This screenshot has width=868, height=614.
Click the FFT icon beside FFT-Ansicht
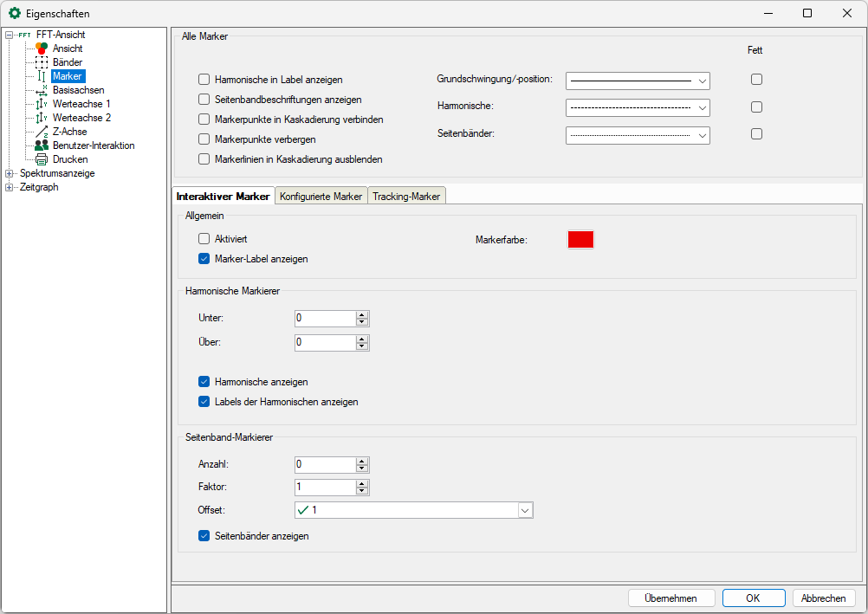click(x=24, y=35)
